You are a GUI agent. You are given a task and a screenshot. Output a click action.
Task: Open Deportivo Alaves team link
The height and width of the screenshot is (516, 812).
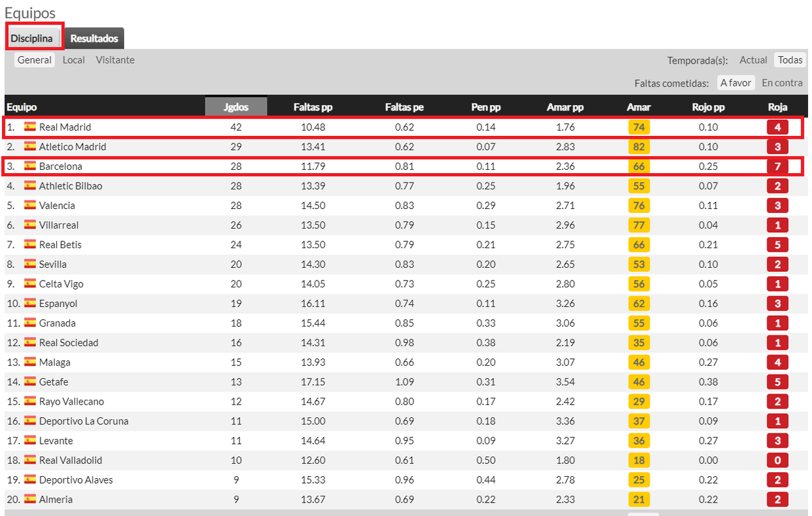76,480
